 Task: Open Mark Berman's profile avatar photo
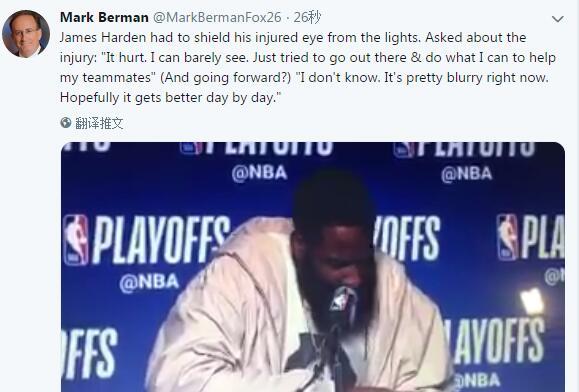click(x=26, y=34)
